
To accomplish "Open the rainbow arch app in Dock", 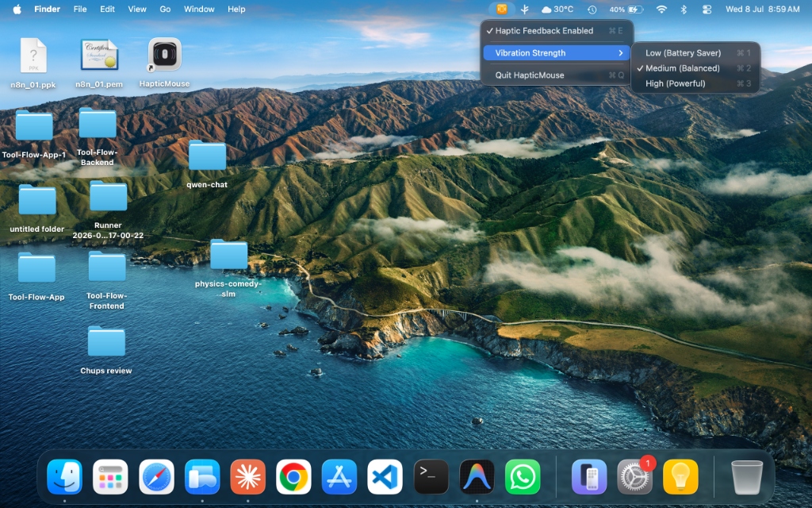I will click(x=477, y=476).
